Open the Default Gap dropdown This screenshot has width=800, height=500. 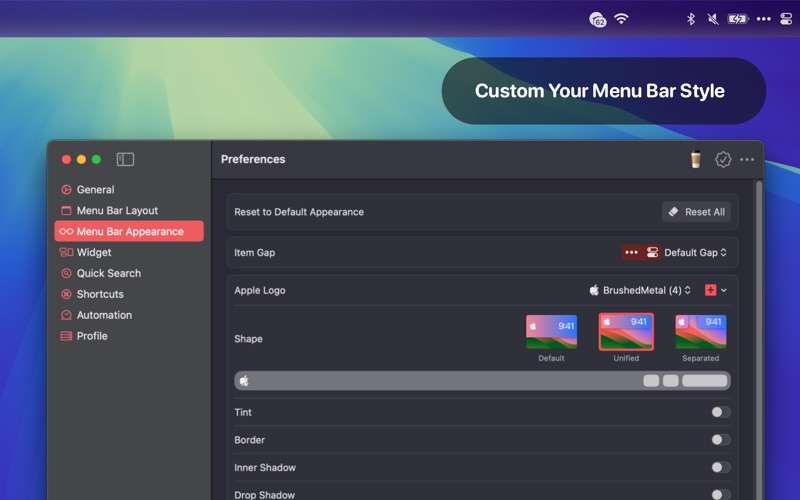coord(695,253)
